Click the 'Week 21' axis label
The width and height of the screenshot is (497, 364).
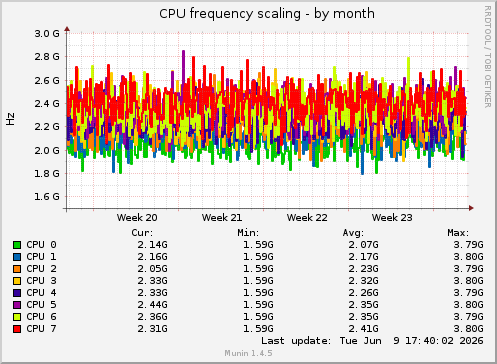[x=222, y=218]
